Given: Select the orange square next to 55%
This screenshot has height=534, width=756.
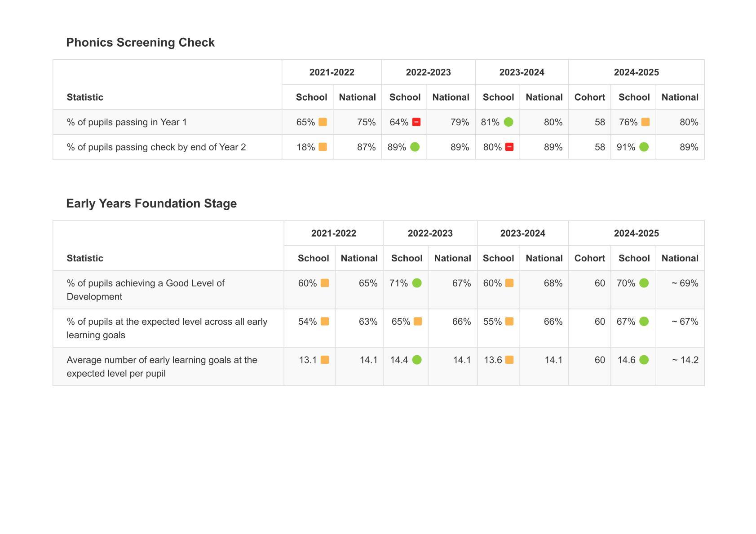Looking at the screenshot, I should tap(509, 322).
